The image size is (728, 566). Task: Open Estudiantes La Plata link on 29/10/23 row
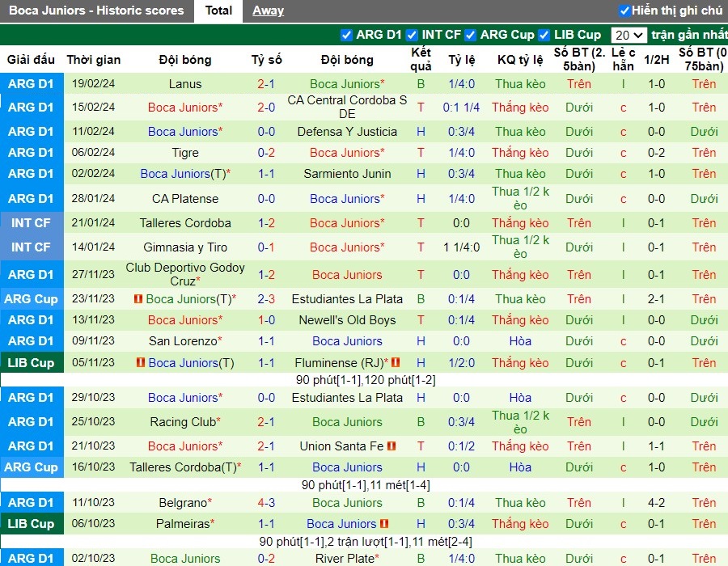point(347,398)
